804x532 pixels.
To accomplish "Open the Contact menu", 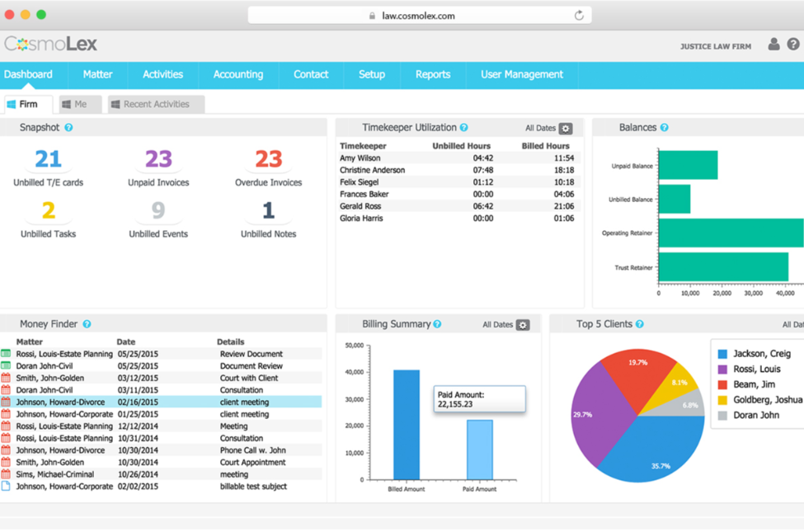I will click(x=311, y=74).
